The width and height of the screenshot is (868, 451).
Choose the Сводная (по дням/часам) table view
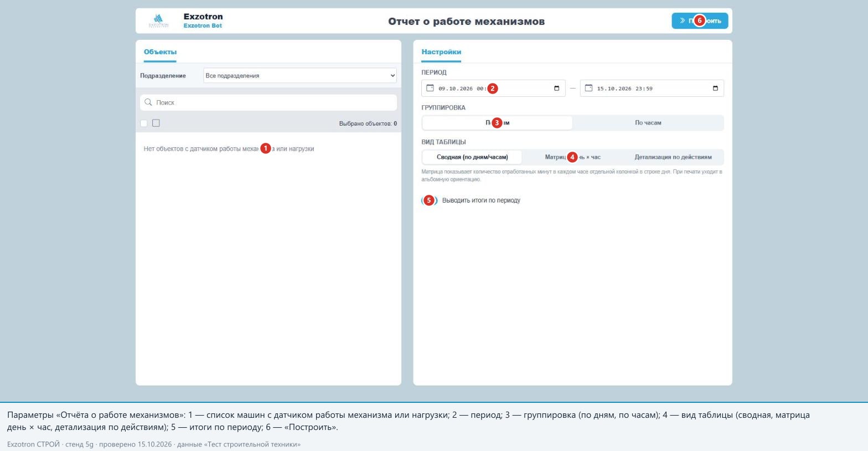[x=472, y=157]
